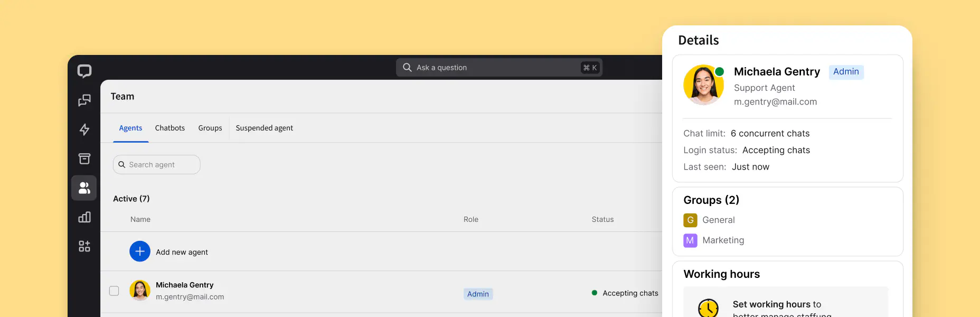Viewport: 980px width, 317px height.
Task: Open the Suspended agent tab
Action: point(264,128)
